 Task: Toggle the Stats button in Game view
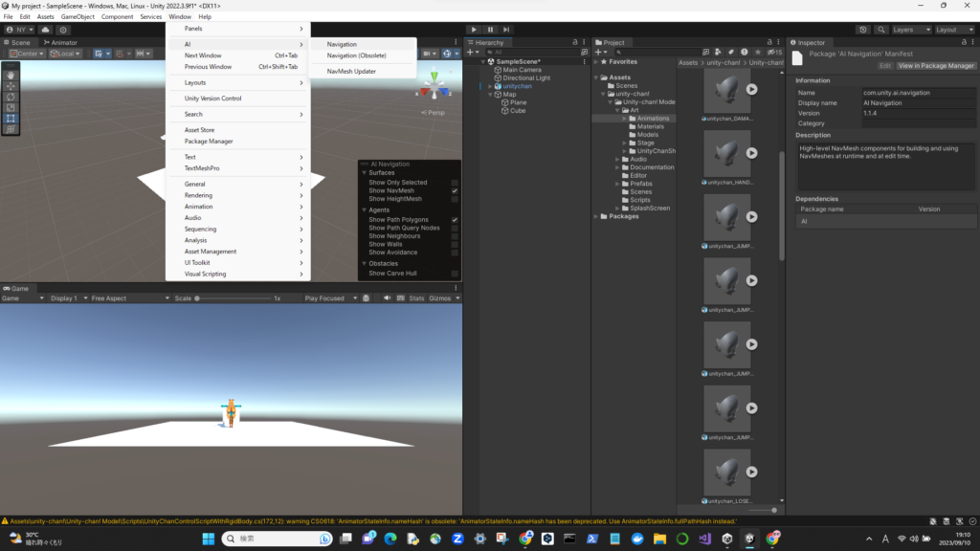pyautogui.click(x=416, y=298)
